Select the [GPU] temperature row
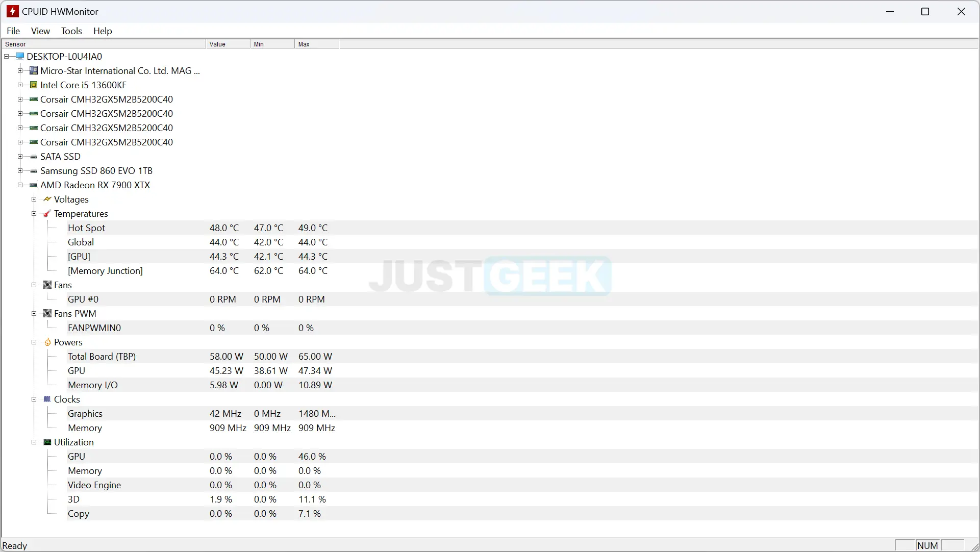The height and width of the screenshot is (552, 980). tap(522, 257)
